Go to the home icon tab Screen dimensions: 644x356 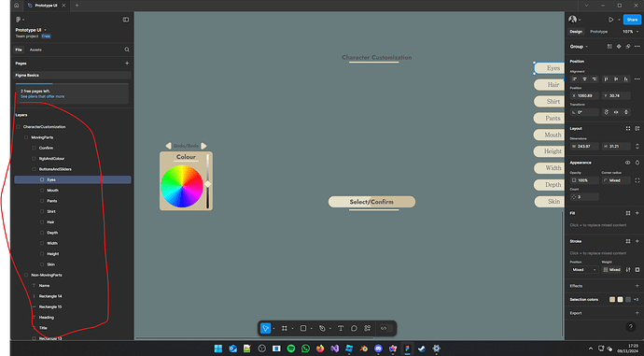tap(17, 6)
